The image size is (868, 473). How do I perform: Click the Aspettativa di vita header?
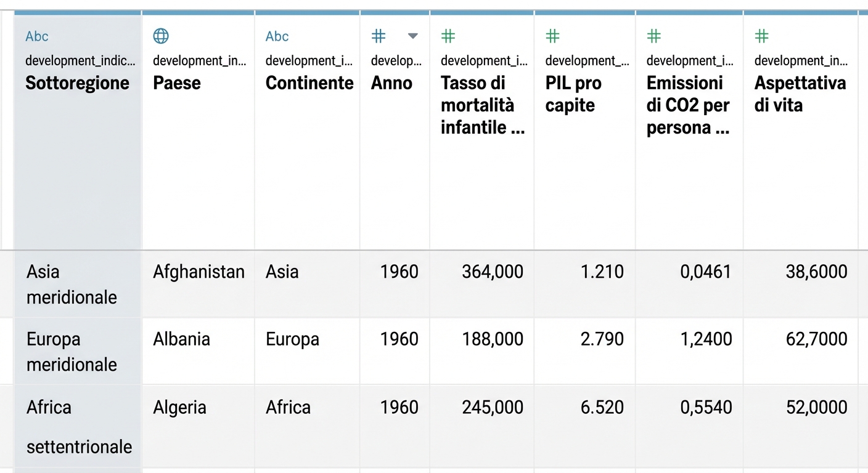[800, 94]
